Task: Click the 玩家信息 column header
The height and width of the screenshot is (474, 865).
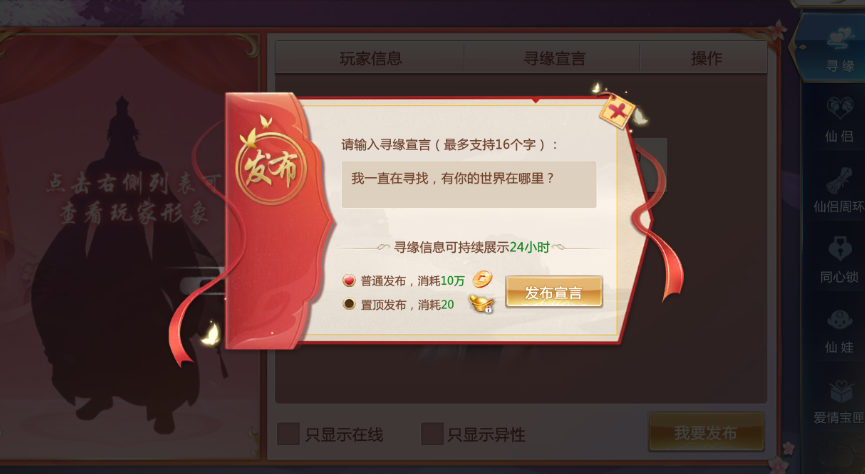Action: tap(370, 58)
